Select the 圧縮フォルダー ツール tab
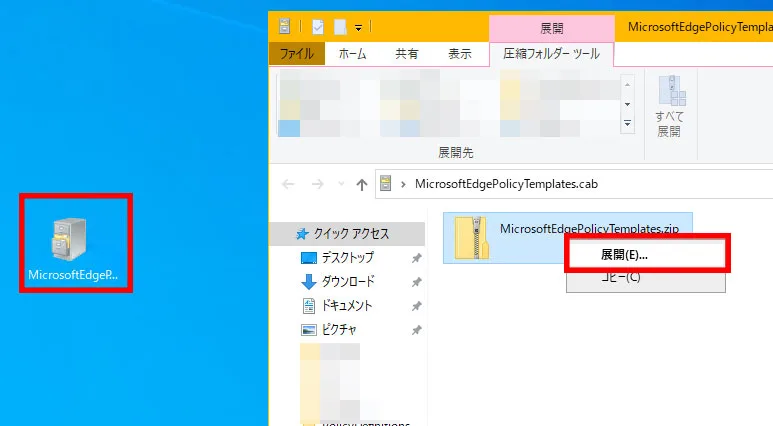This screenshot has height=426, width=773. click(x=551, y=54)
